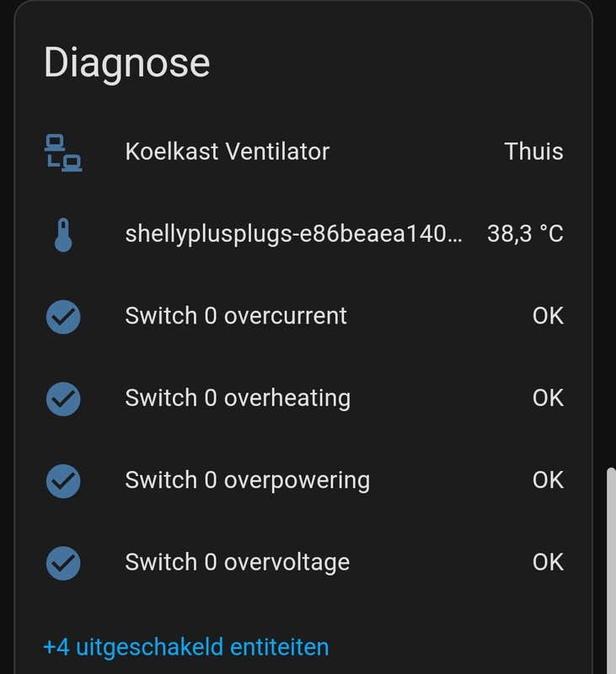Image resolution: width=616 pixels, height=674 pixels.
Task: Select the Switch 0 overcurrent entry
Action: pos(236,316)
